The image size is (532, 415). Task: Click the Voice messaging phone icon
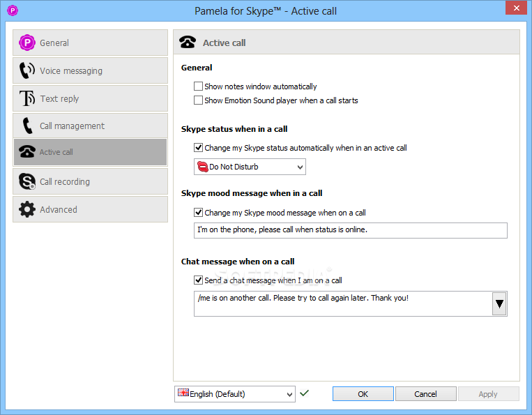point(27,70)
